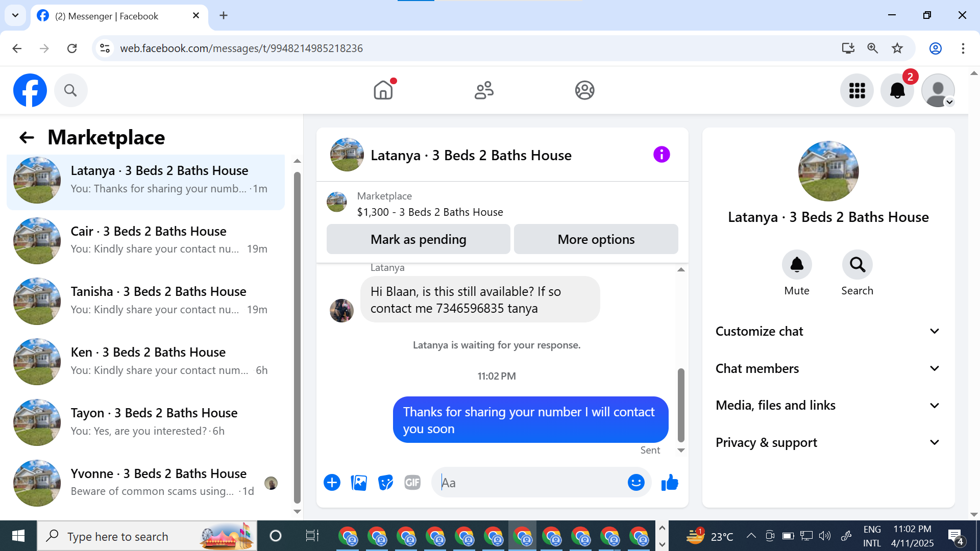Image resolution: width=980 pixels, height=551 pixels.
Task: Bookmark this page with star icon
Action: (897, 48)
